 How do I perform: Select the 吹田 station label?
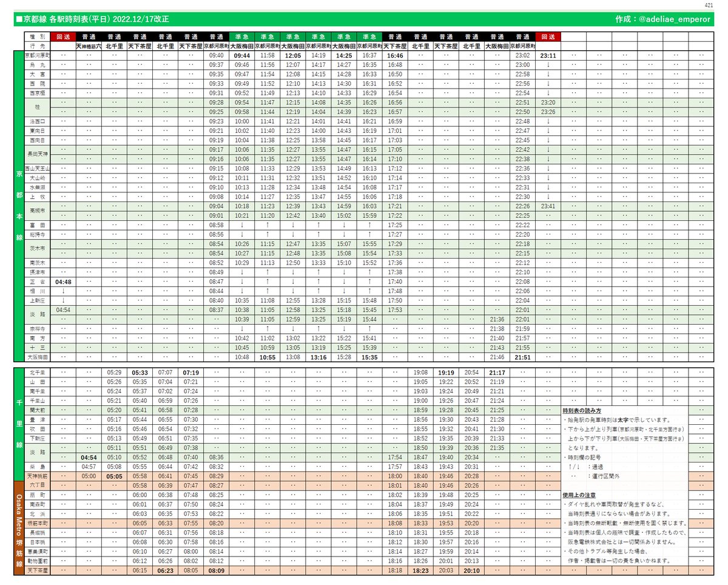(x=37, y=429)
